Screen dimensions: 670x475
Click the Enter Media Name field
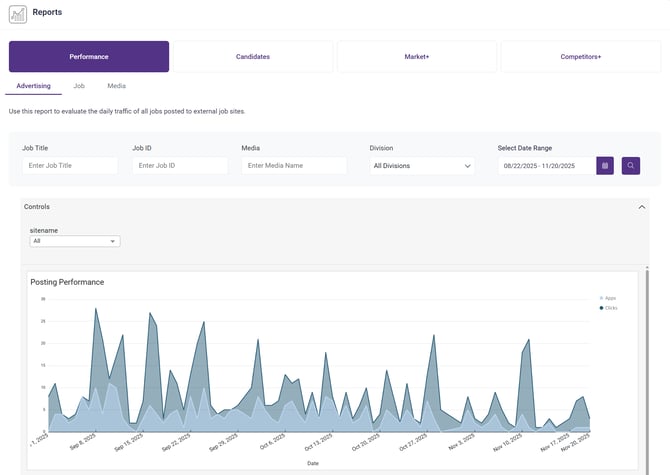pyautogui.click(x=289, y=166)
